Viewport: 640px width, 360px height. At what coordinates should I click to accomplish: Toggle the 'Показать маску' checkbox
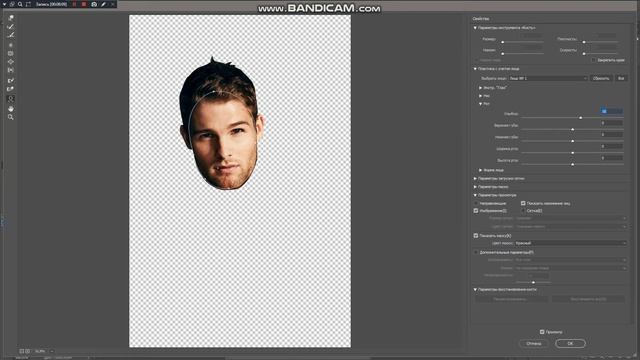click(476, 236)
